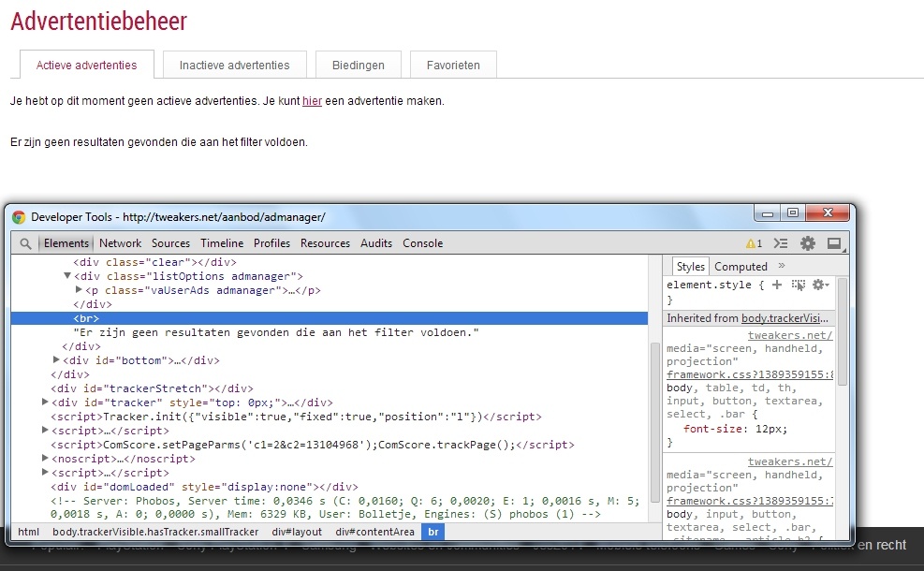
Task: Open the Network panel
Action: coord(120,243)
